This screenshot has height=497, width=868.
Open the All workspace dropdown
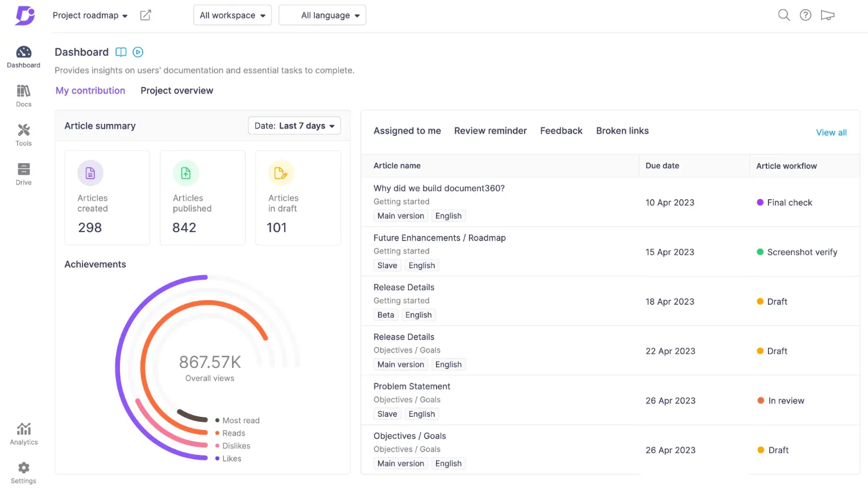tap(232, 15)
